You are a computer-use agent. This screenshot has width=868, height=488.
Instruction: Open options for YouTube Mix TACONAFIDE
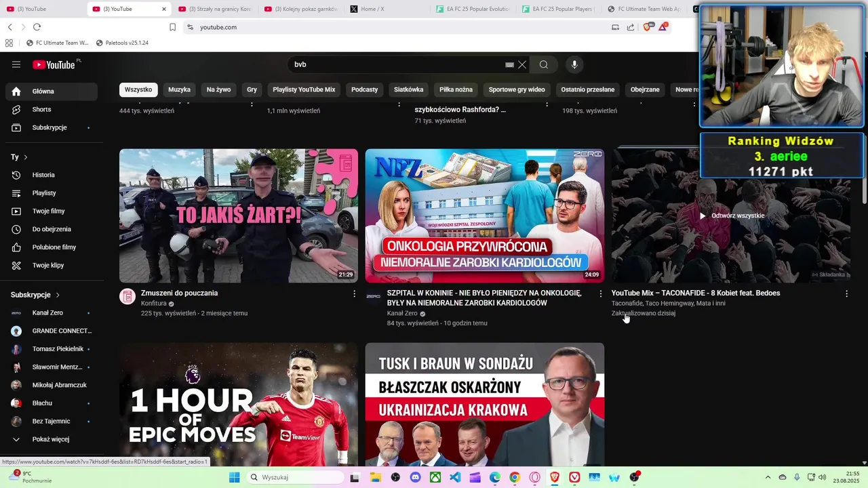click(846, 293)
